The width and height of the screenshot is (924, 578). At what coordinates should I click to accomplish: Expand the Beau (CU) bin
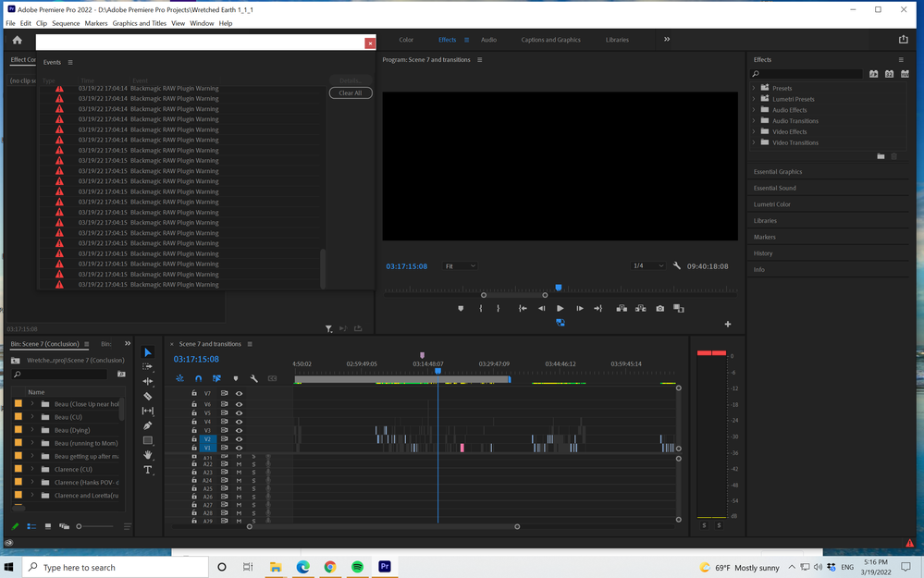32,416
